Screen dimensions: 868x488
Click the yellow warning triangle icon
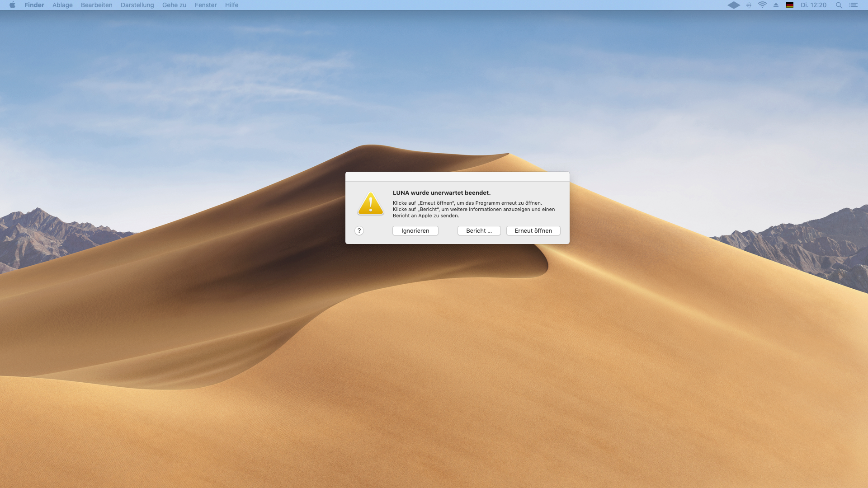tap(371, 204)
